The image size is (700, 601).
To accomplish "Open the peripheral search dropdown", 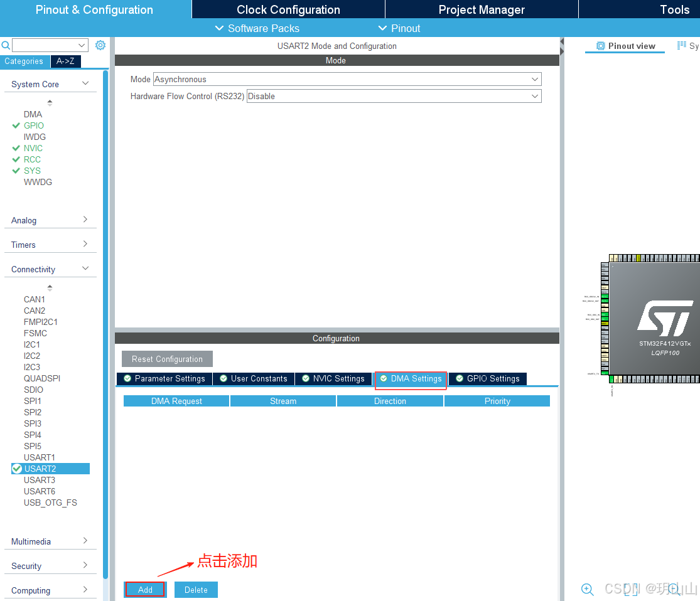I will [x=82, y=45].
